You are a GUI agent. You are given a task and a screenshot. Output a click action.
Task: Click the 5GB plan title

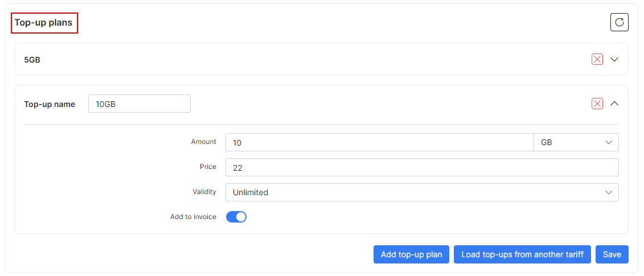(32, 60)
